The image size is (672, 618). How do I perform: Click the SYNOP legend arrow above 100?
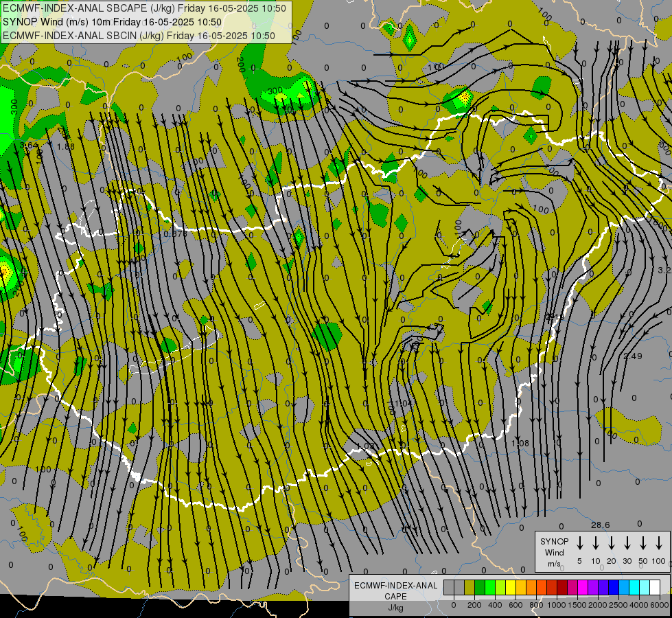(659, 543)
